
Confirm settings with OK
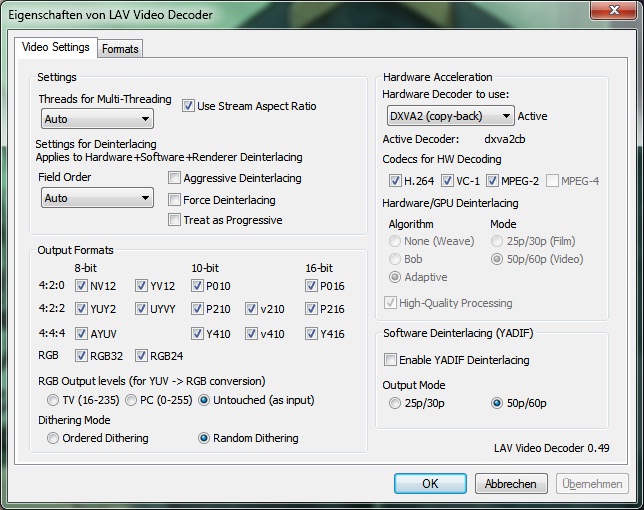(430, 483)
